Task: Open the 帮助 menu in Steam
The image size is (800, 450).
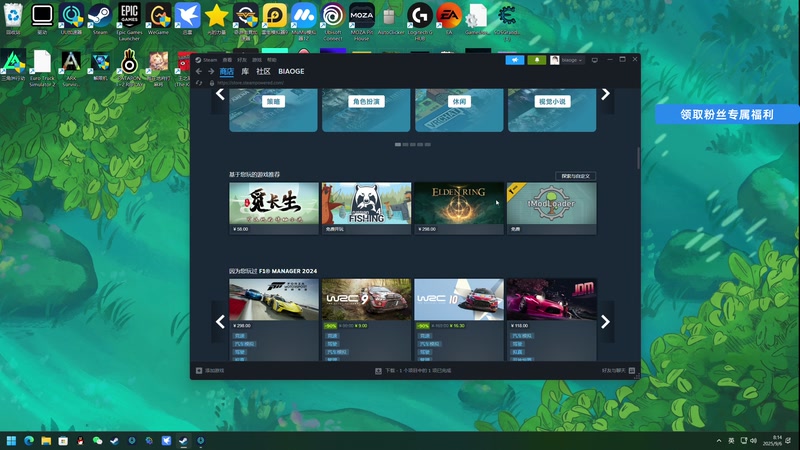Action: pos(272,60)
